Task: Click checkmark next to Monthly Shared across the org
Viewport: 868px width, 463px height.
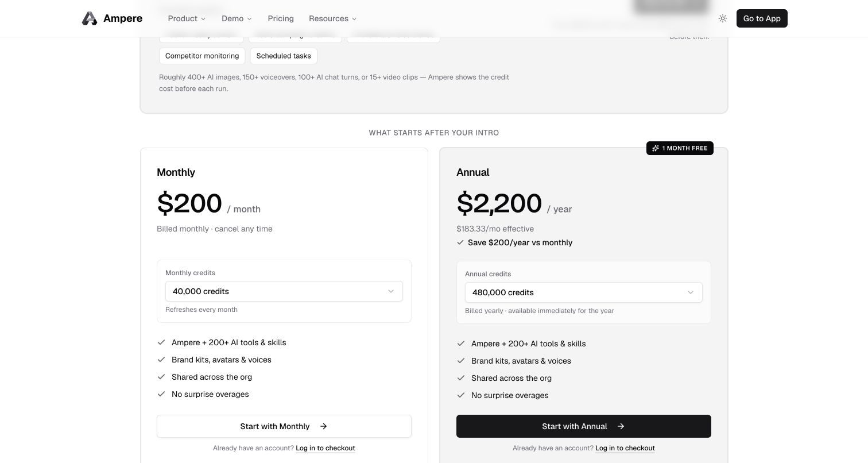Action: (x=161, y=377)
